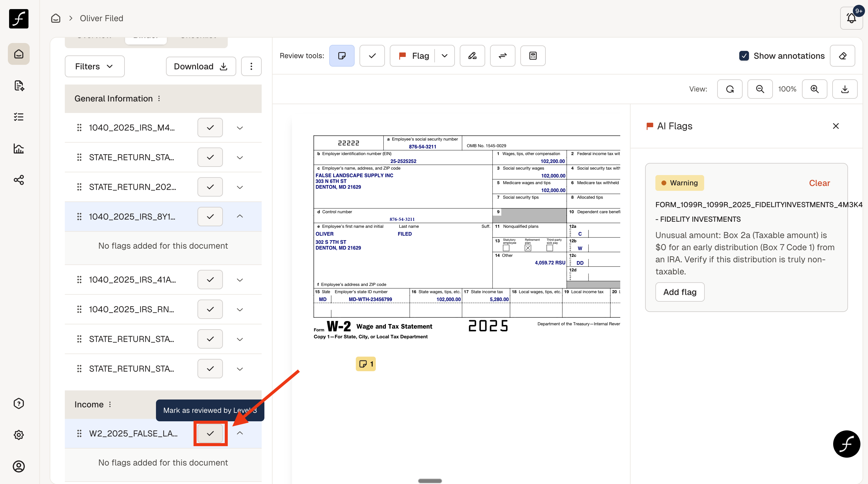Mark 1040_2025_IRS_RN as reviewed
This screenshot has height=484, width=868.
click(x=210, y=309)
